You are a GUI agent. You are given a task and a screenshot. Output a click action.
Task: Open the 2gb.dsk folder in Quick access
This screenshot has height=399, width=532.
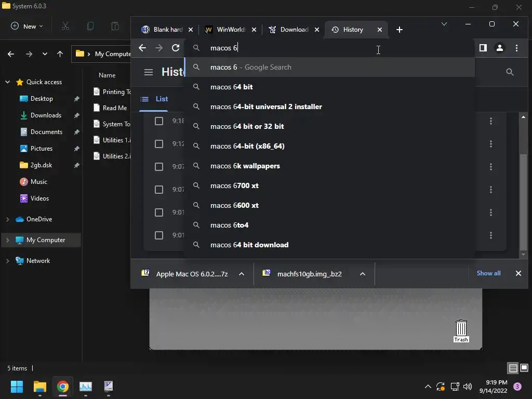click(41, 165)
